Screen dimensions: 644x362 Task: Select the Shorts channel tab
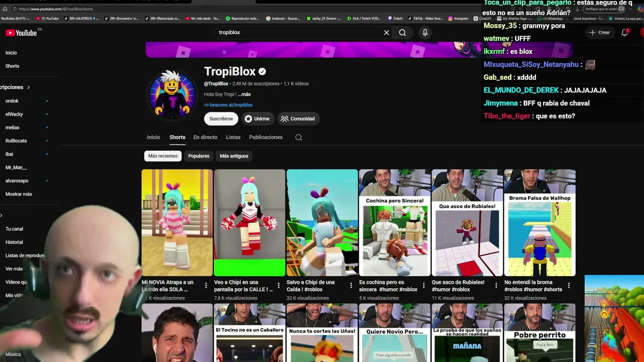click(177, 137)
